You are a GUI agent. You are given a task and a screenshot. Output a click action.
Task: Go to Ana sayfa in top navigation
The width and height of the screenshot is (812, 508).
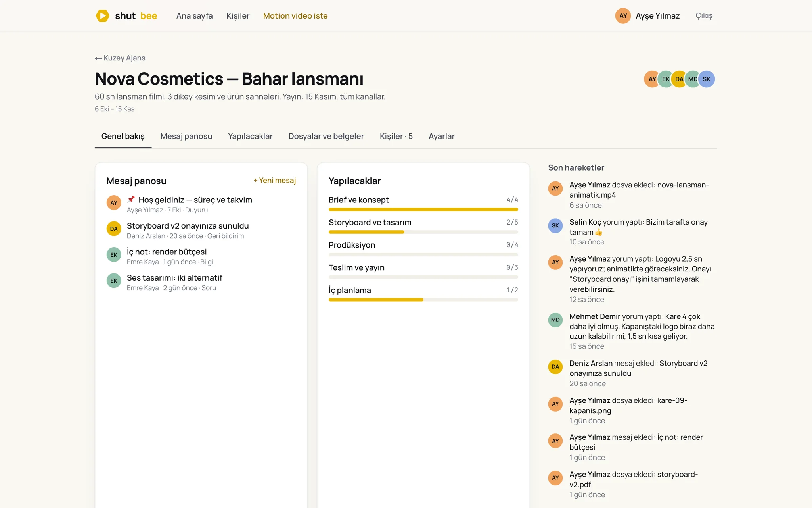194,16
